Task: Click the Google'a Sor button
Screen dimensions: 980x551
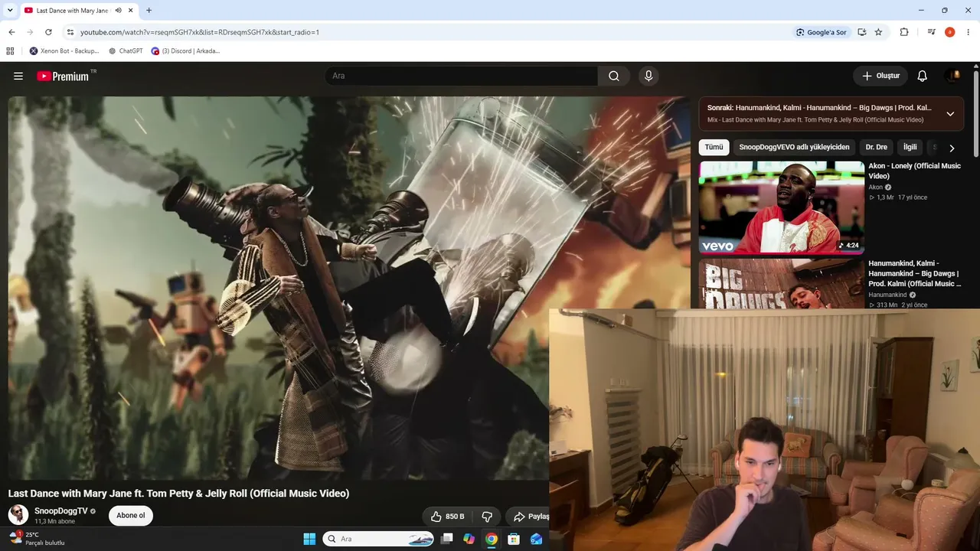Action: tap(821, 32)
